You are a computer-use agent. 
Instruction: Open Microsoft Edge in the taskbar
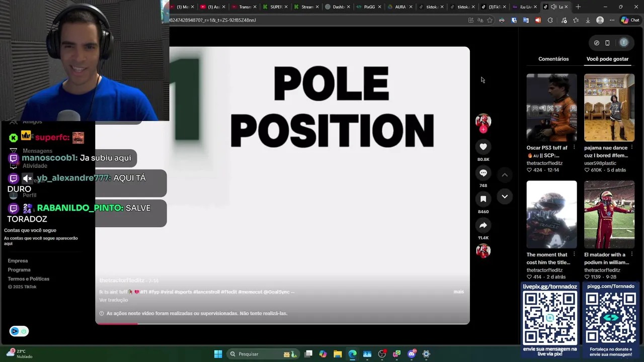click(x=352, y=354)
